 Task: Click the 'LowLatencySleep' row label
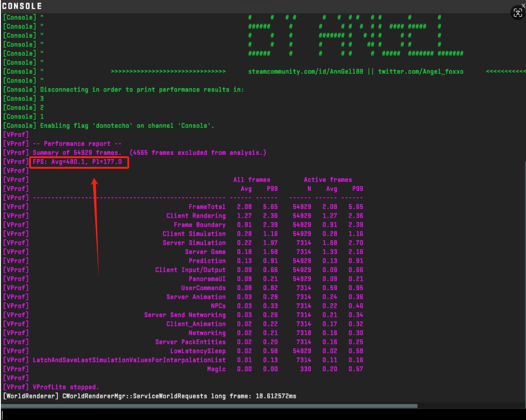tap(198, 351)
